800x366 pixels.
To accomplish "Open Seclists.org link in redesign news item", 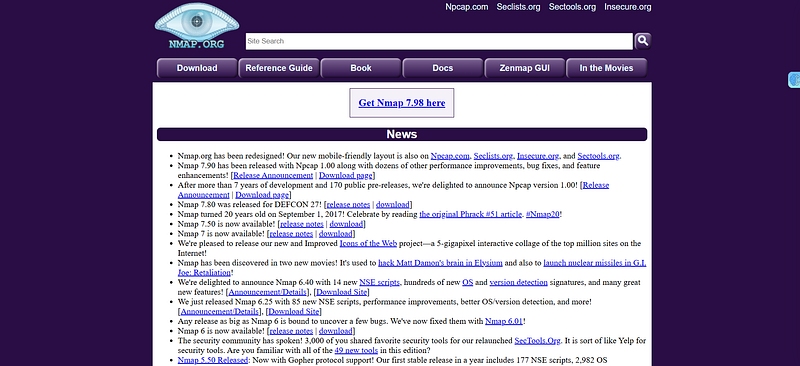I will 493,156.
